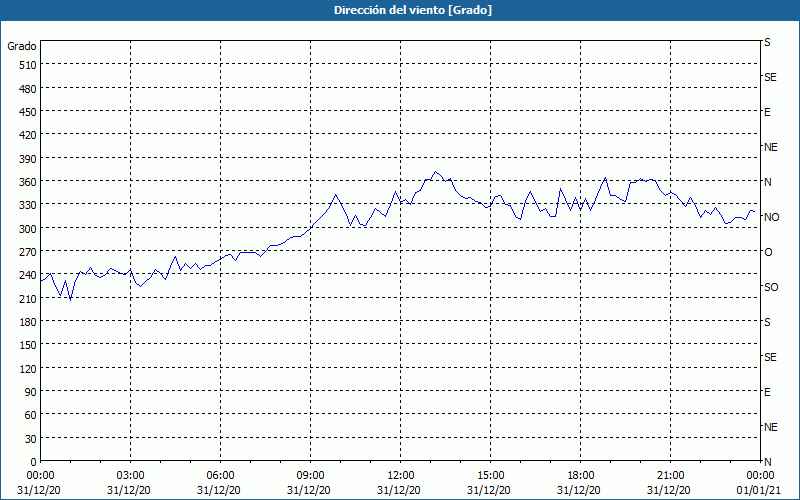This screenshot has width=800, height=500.
Task: Click the 'NO' compass direction label
Action: [771, 217]
